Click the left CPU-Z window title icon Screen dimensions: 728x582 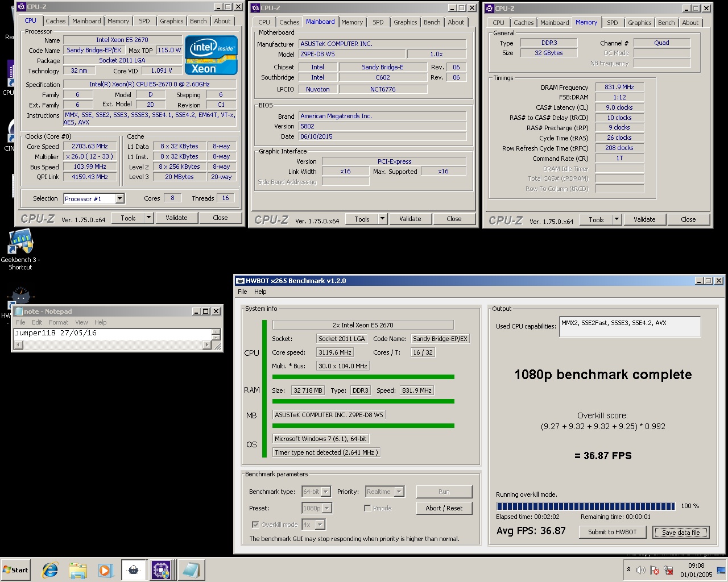[x=22, y=7]
